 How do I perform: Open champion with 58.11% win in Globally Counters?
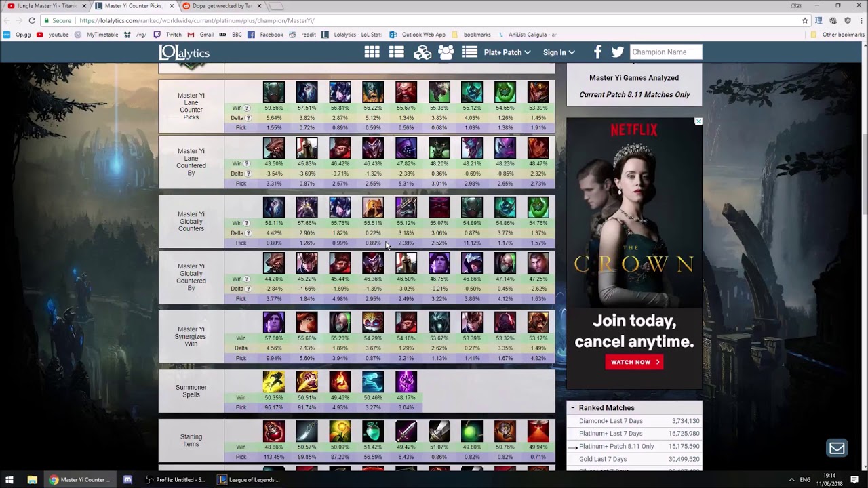[274, 207]
